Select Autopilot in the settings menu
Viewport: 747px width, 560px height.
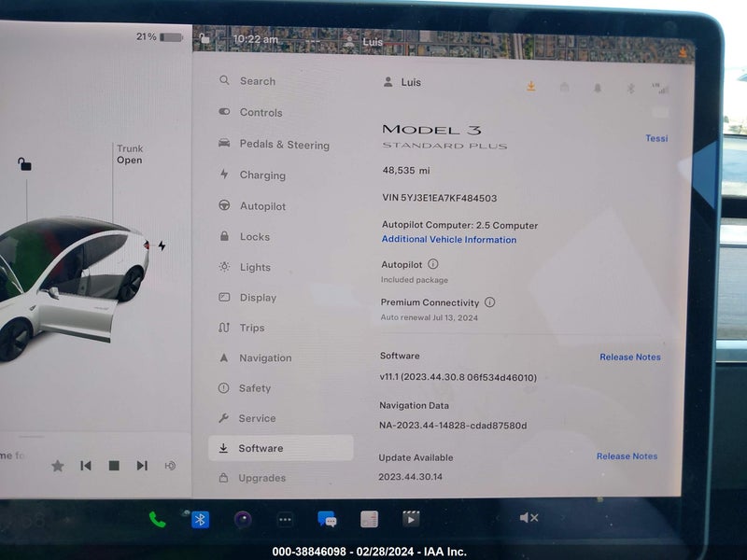[262, 205]
